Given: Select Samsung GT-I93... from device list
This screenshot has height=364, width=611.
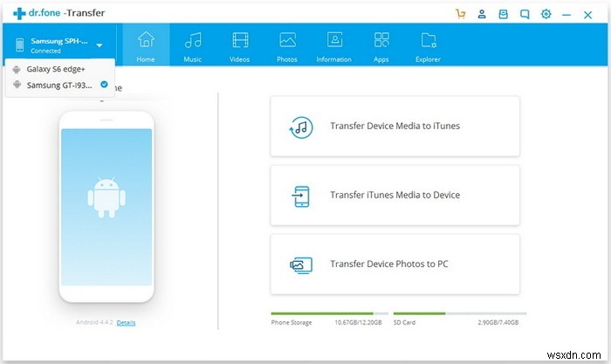Looking at the screenshot, I should 60,85.
